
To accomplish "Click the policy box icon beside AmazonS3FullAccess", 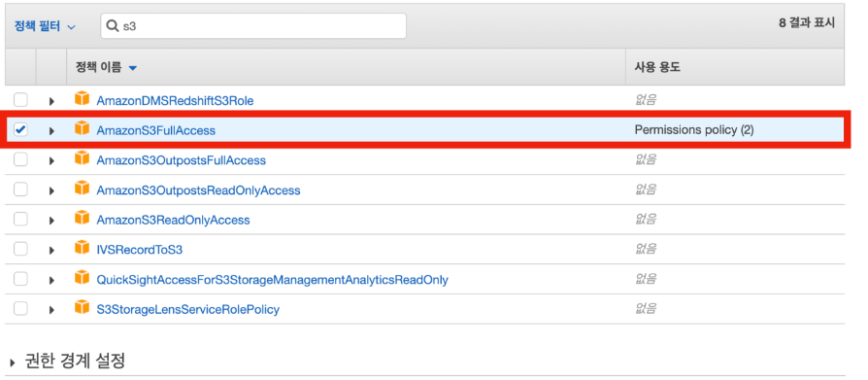I will click(82, 129).
